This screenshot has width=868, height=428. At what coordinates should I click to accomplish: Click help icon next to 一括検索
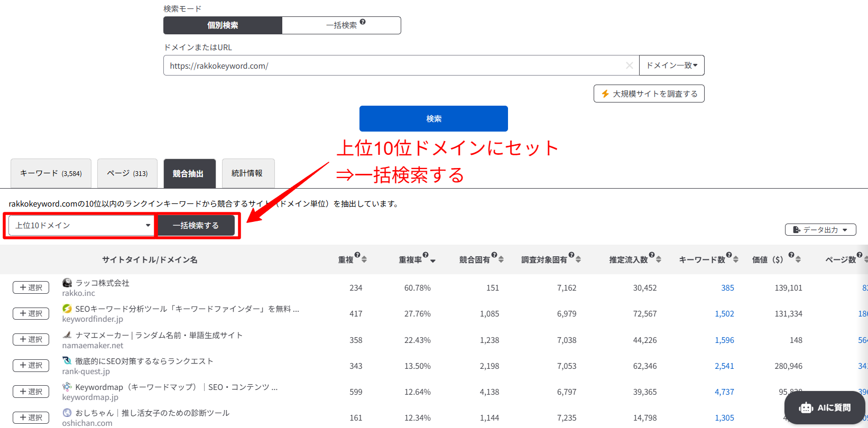click(363, 22)
